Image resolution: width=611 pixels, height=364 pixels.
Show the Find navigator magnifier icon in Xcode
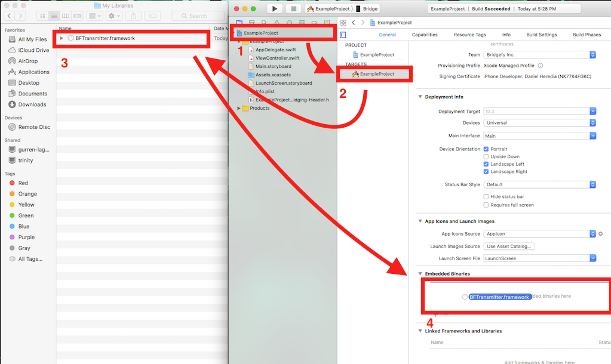264,23
